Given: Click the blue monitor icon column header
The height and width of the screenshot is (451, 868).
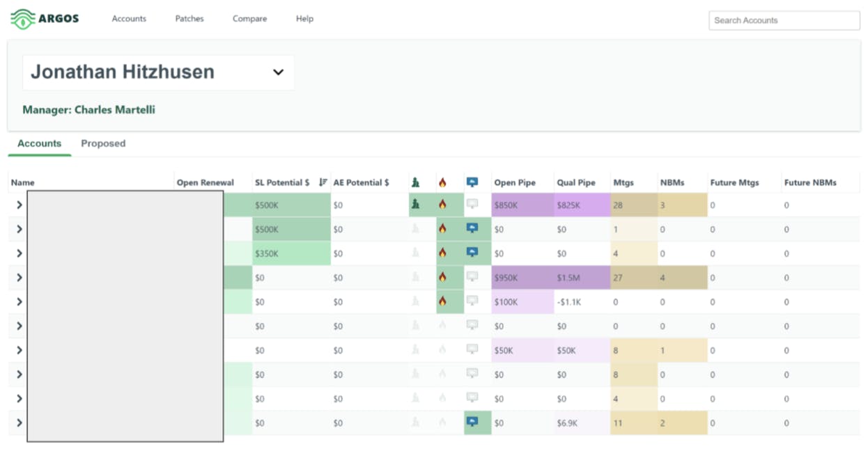Looking at the screenshot, I should (472, 182).
